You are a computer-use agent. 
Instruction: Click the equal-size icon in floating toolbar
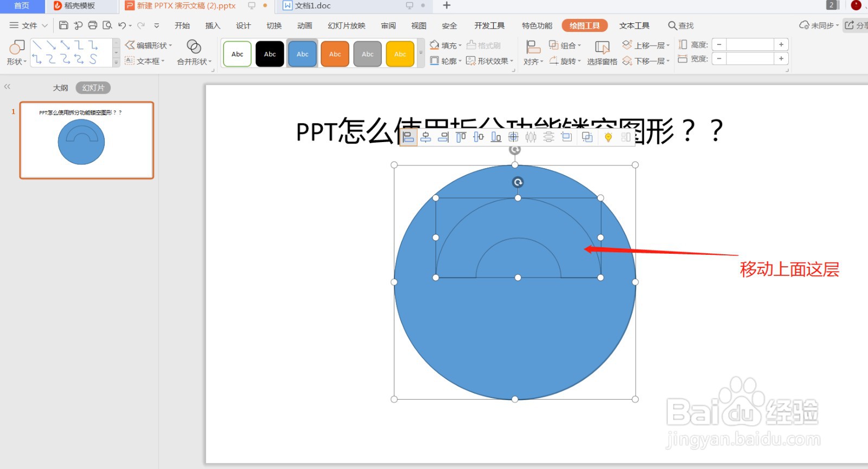coord(566,137)
